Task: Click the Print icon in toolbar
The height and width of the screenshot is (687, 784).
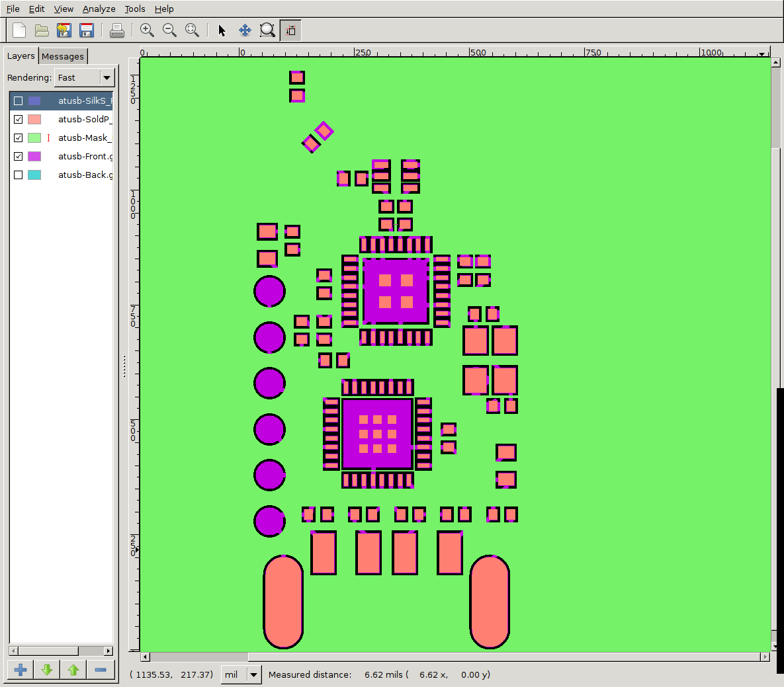Action: tap(117, 30)
